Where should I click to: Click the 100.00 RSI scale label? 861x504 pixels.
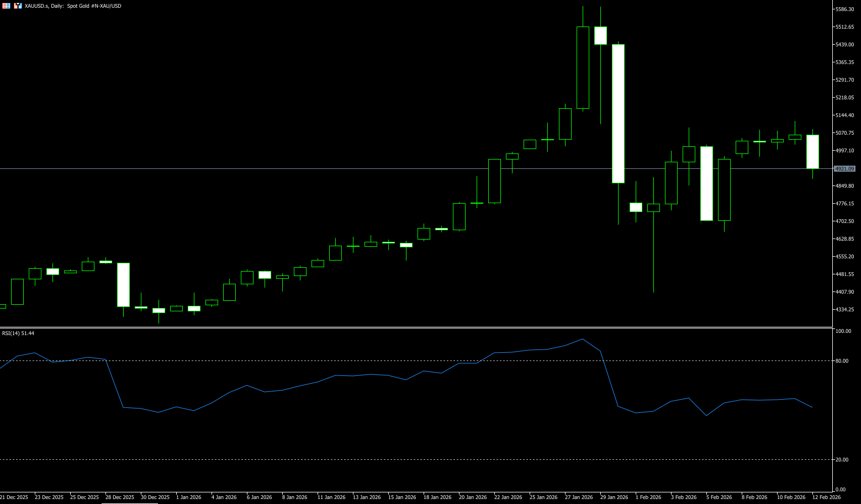[x=843, y=331]
